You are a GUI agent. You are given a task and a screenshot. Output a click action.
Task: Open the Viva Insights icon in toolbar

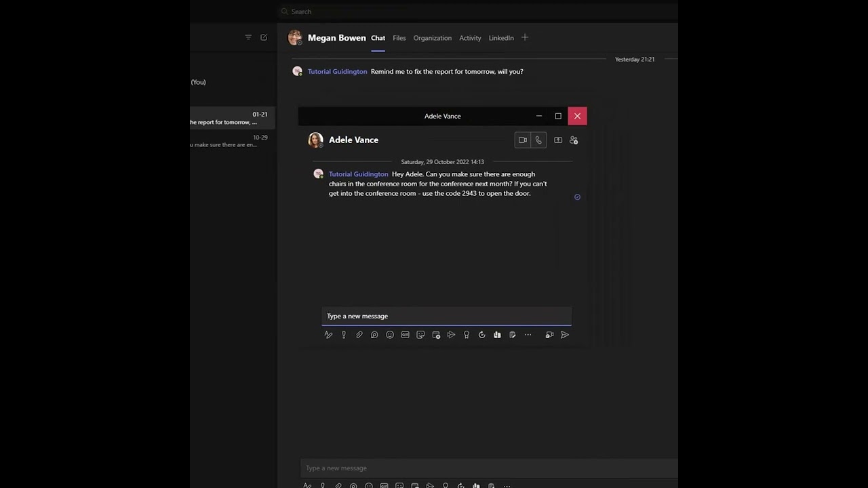click(x=497, y=335)
